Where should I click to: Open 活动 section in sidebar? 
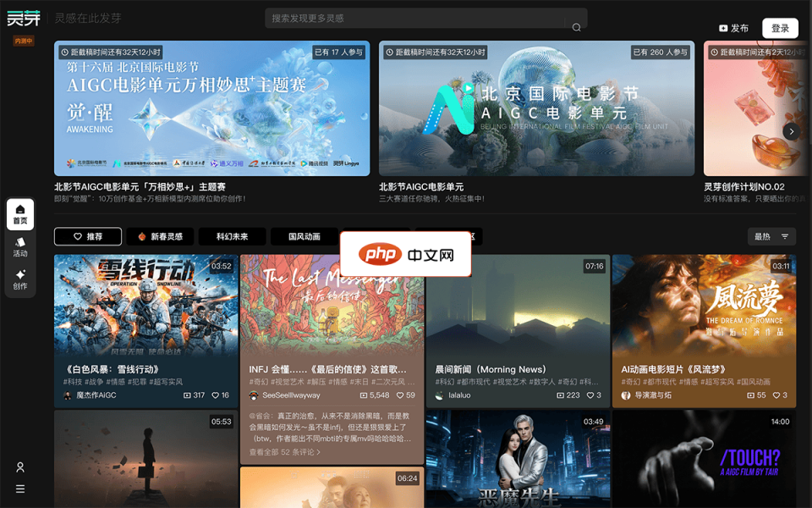20,247
